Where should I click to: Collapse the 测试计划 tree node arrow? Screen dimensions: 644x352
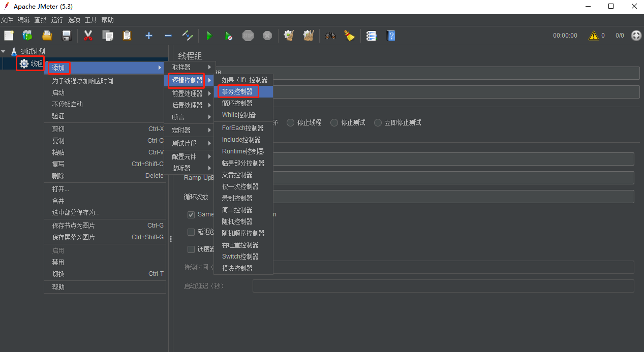(x=4, y=51)
